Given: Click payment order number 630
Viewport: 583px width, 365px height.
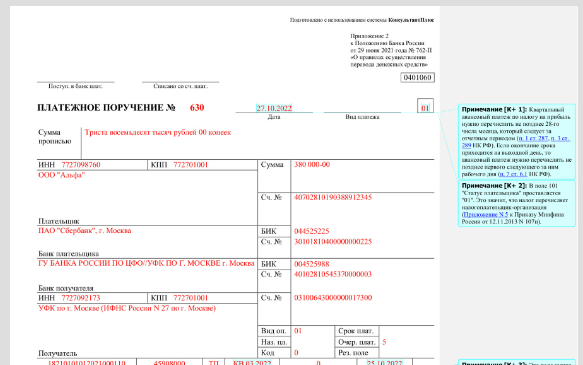Looking at the screenshot, I should (x=197, y=108).
